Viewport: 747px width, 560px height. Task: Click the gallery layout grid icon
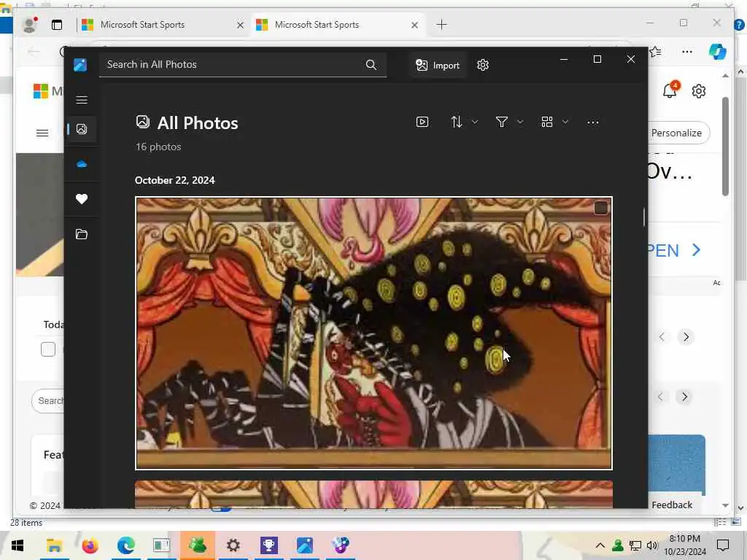point(547,122)
